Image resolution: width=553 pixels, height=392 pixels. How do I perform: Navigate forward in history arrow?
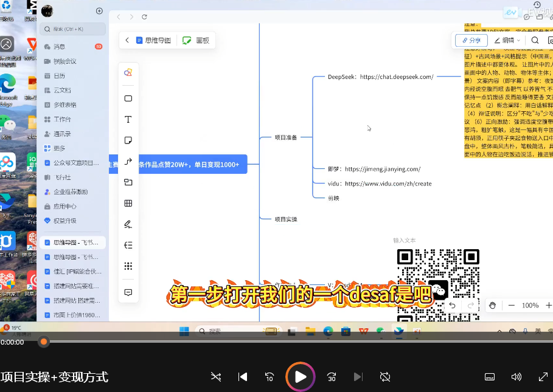pyautogui.click(x=131, y=17)
